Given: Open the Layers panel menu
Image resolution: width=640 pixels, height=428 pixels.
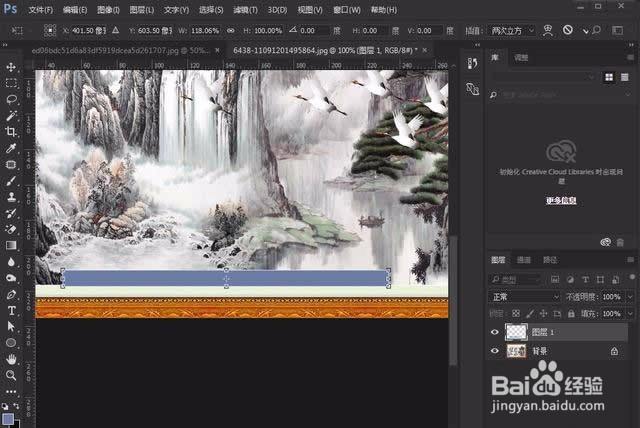Looking at the screenshot, I should 631,259.
